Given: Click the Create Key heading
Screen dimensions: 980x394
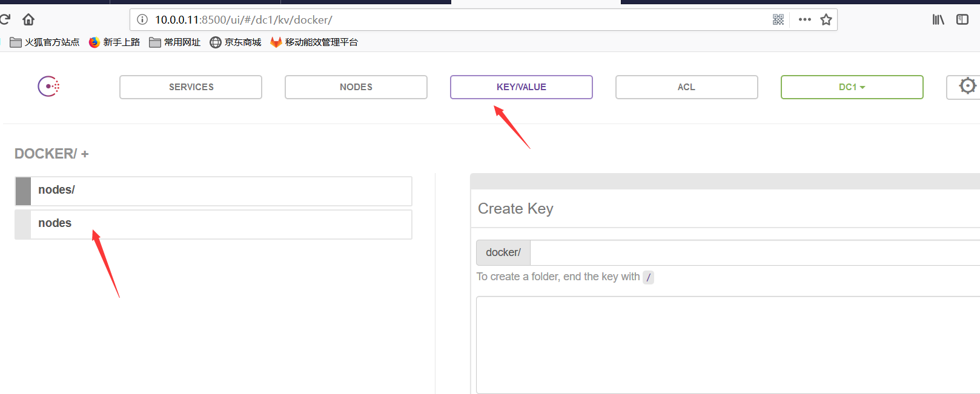Looking at the screenshot, I should 515,209.
